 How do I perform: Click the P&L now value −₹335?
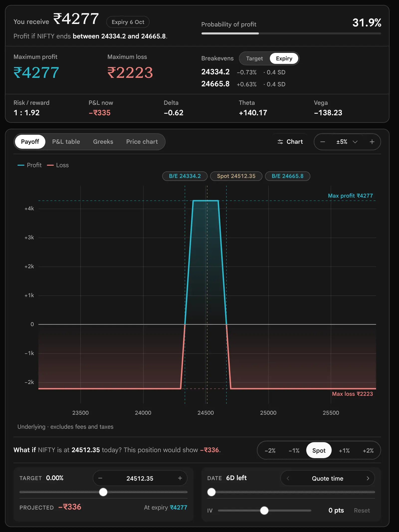point(100,113)
